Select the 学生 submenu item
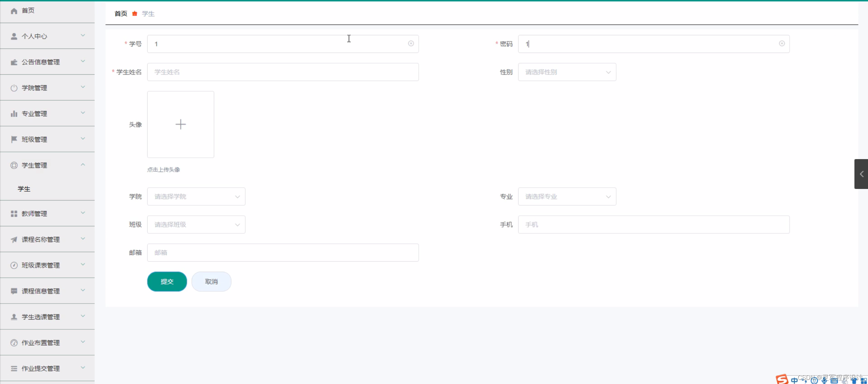The image size is (868, 384). point(24,189)
